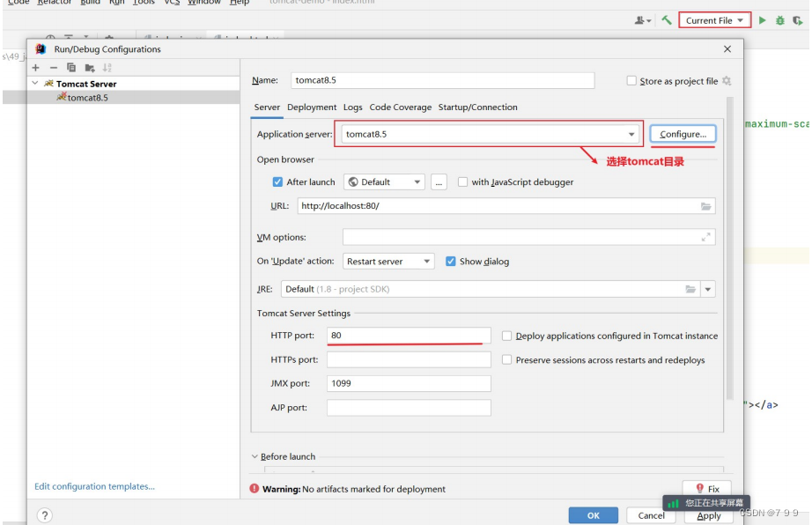Open Edit configuration templates link
Image resolution: width=812 pixels, height=525 pixels.
94,486
